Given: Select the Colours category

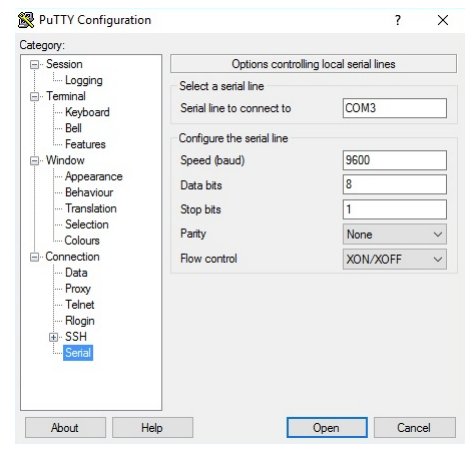Looking at the screenshot, I should (x=82, y=240).
